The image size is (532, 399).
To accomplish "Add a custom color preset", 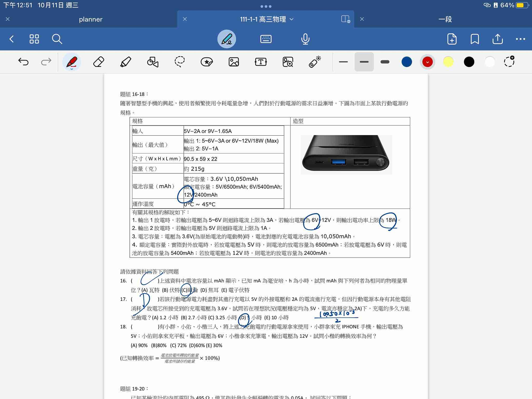I will click(509, 61).
